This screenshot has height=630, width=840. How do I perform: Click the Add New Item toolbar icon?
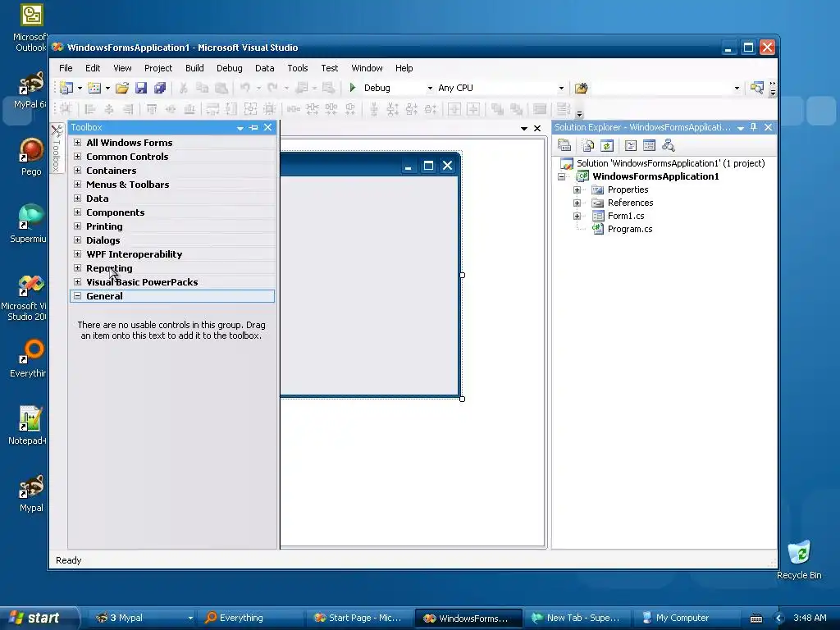94,88
